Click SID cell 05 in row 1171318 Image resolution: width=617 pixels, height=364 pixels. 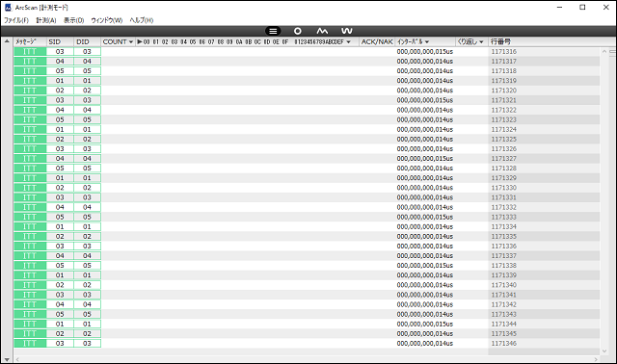(60, 71)
